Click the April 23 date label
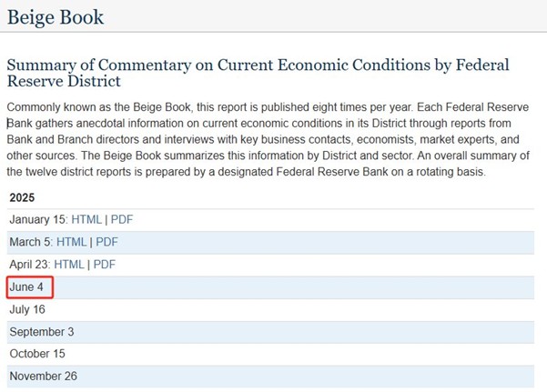 click(x=28, y=265)
